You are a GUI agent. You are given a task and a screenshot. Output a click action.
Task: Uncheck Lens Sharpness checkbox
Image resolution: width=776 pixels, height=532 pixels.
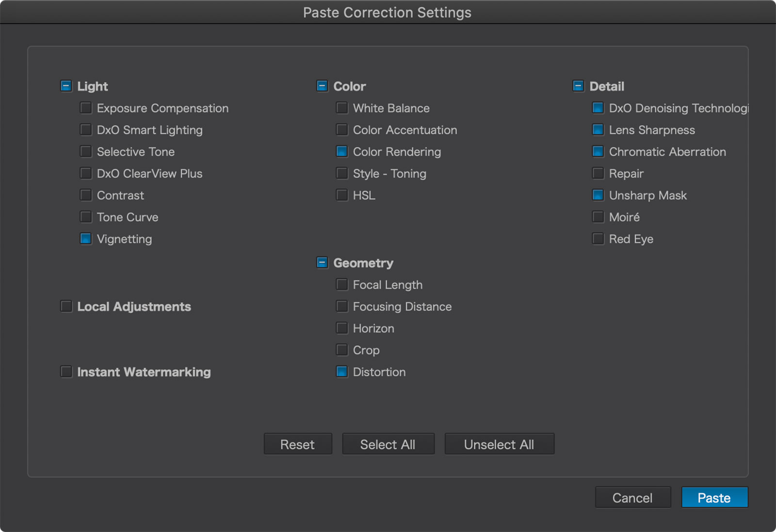click(x=598, y=129)
